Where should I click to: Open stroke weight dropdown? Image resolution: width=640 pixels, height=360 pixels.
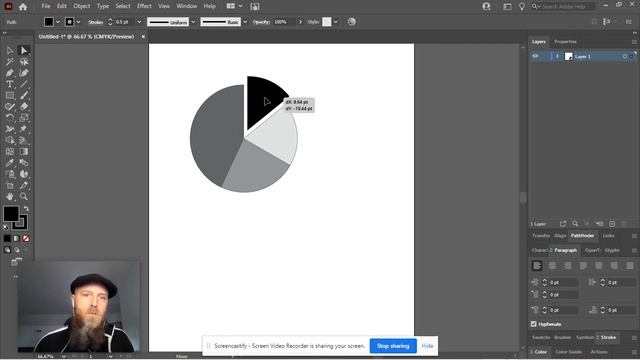pos(139,22)
